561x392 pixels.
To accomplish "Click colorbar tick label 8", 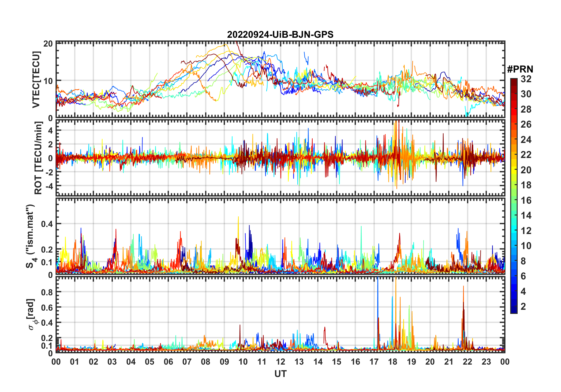I will click(x=523, y=261).
